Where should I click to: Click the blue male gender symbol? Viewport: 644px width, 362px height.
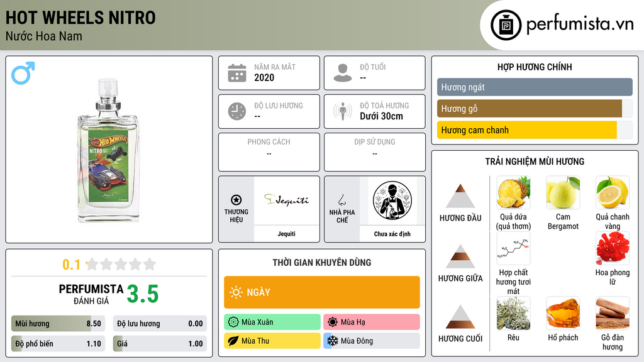point(23,73)
